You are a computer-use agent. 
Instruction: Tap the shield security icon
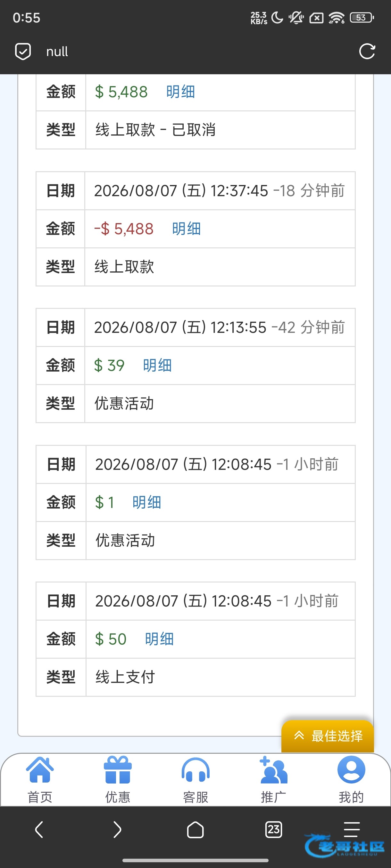(x=23, y=52)
